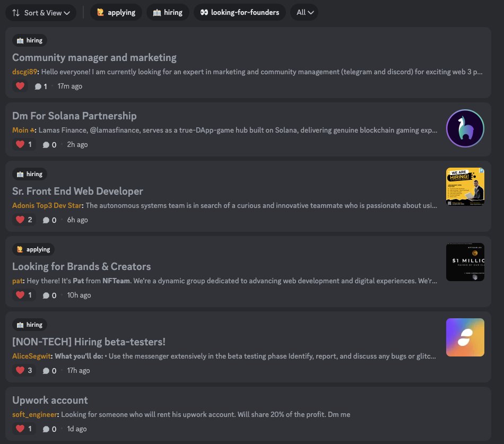This screenshot has width=504, height=444.
Task: Click the heart count showing 3 on beta-testers post
Action: (23, 370)
